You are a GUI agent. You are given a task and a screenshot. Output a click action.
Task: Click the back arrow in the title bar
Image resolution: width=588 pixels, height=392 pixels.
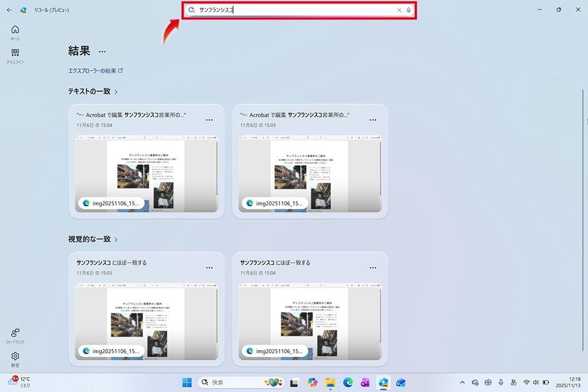click(x=9, y=10)
